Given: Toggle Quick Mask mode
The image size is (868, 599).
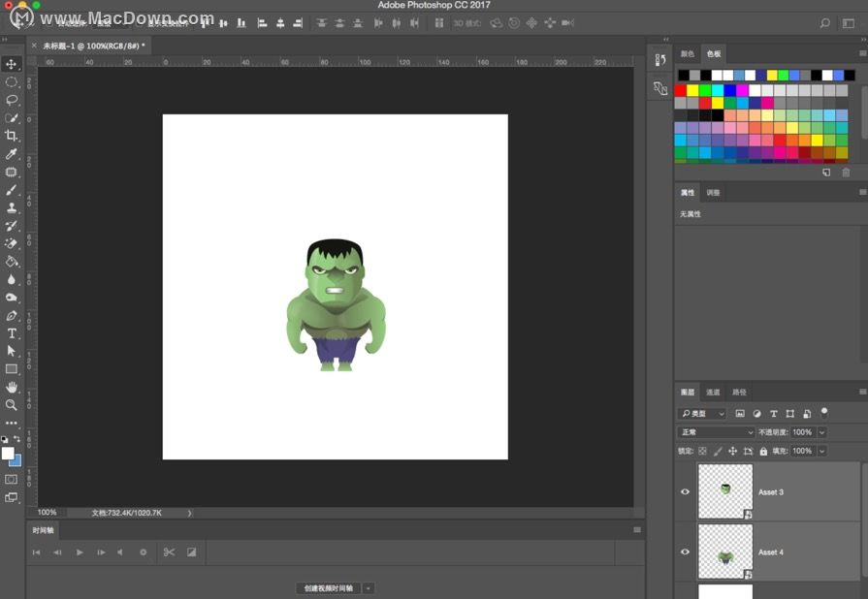Looking at the screenshot, I should pos(11,480).
